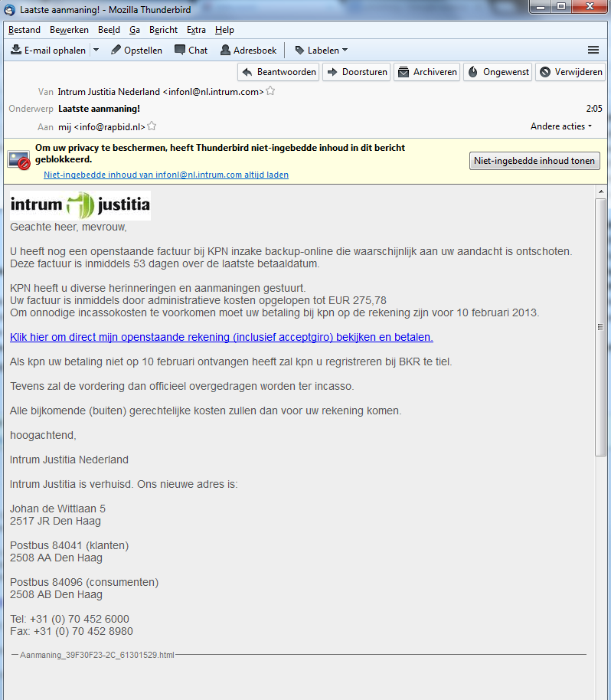Star the recipient info@rapbid.nl
611x700 pixels.
152,126
